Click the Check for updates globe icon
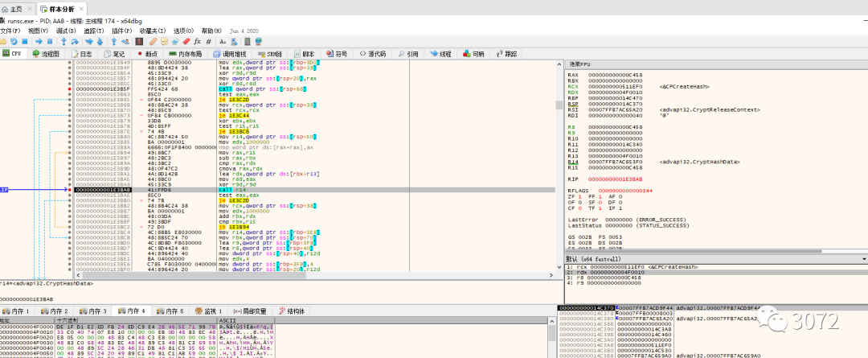This screenshot has height=358, width=868. [259, 42]
